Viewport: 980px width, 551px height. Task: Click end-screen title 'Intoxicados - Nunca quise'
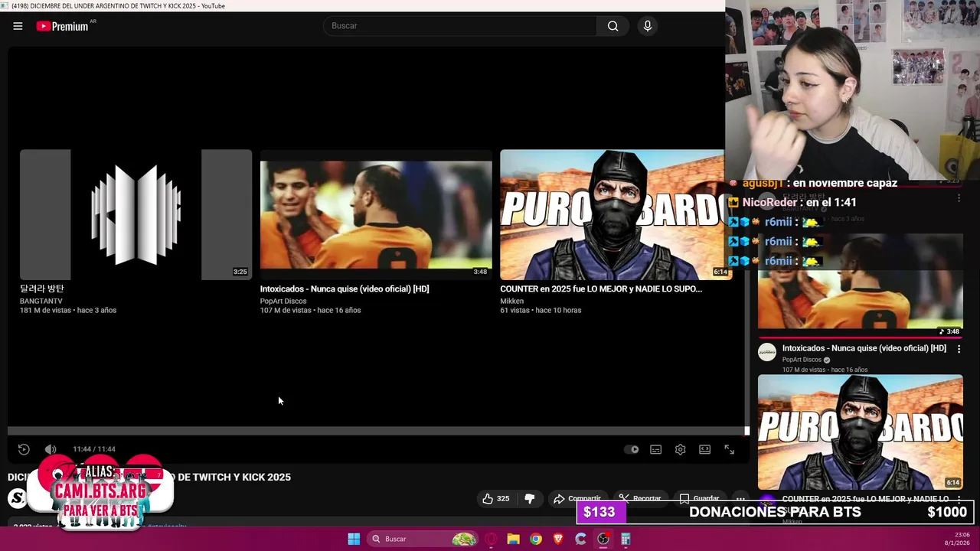[345, 289]
